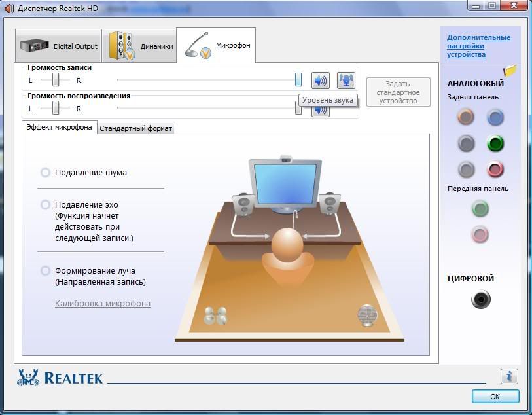The height and width of the screenshot is (415, 532).
Task: Click the digital output jack icon
Action: (481, 299)
